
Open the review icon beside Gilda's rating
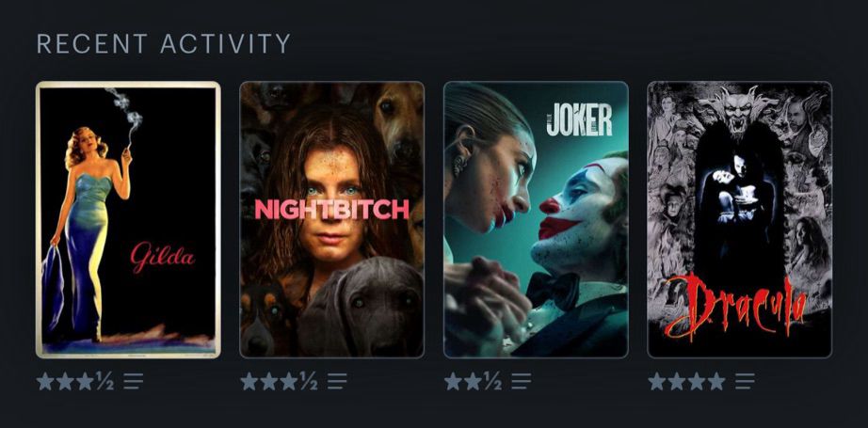[133, 381]
